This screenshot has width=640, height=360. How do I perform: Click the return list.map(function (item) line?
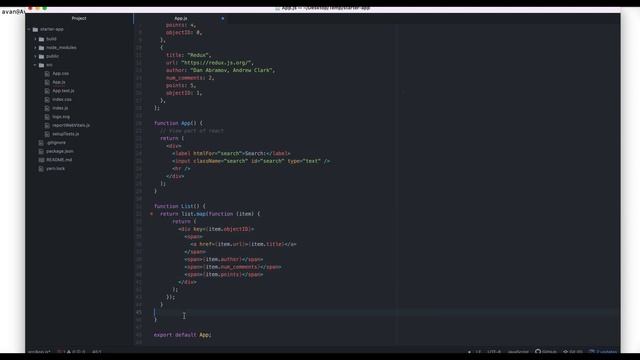click(210, 213)
